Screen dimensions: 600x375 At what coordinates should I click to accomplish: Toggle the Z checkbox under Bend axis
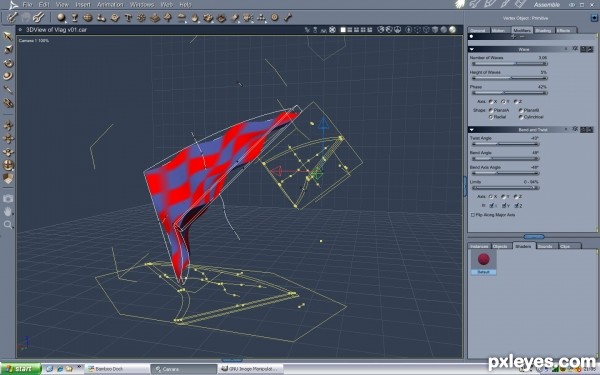pos(516,206)
